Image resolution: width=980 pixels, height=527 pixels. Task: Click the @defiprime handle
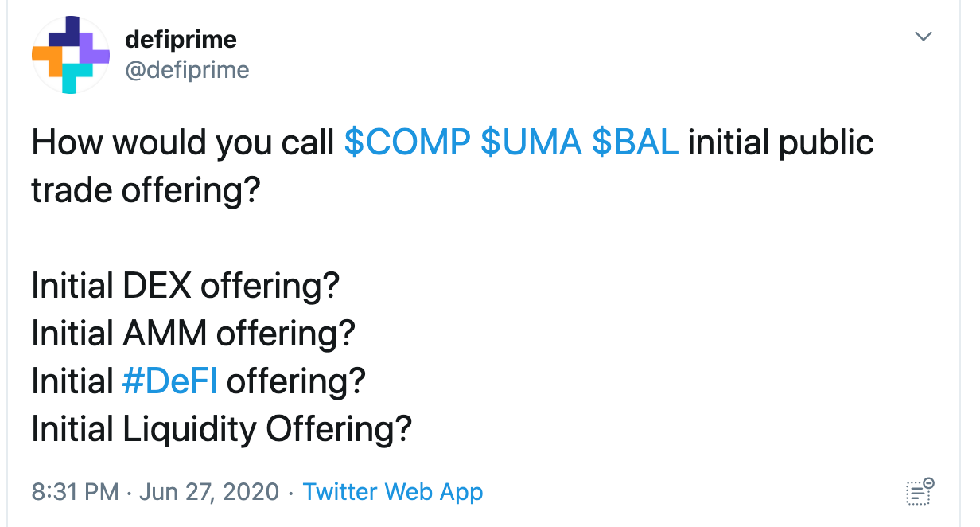[187, 71]
